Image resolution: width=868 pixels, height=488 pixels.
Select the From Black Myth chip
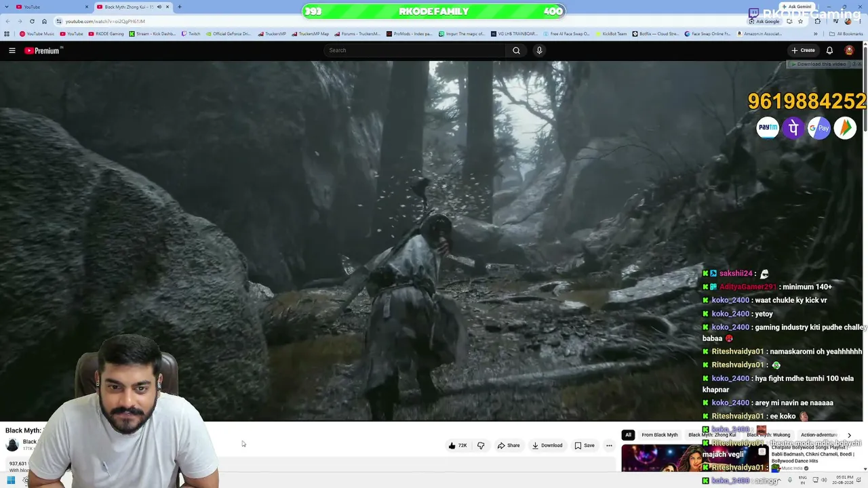point(660,435)
